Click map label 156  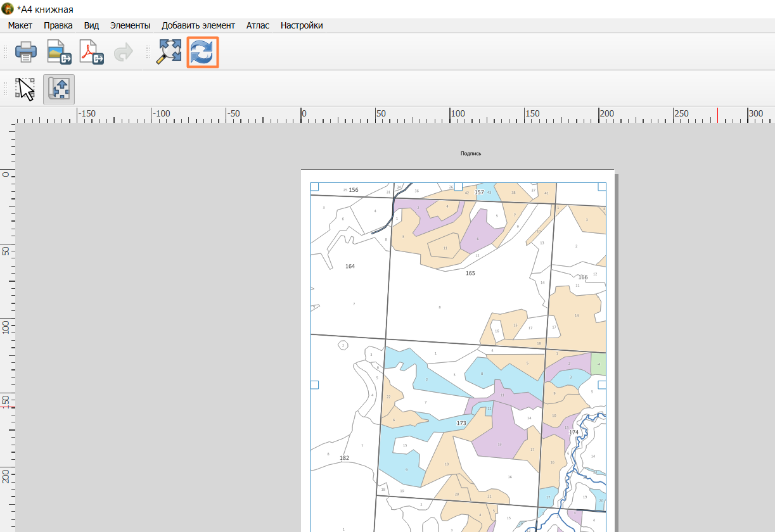coord(354,190)
